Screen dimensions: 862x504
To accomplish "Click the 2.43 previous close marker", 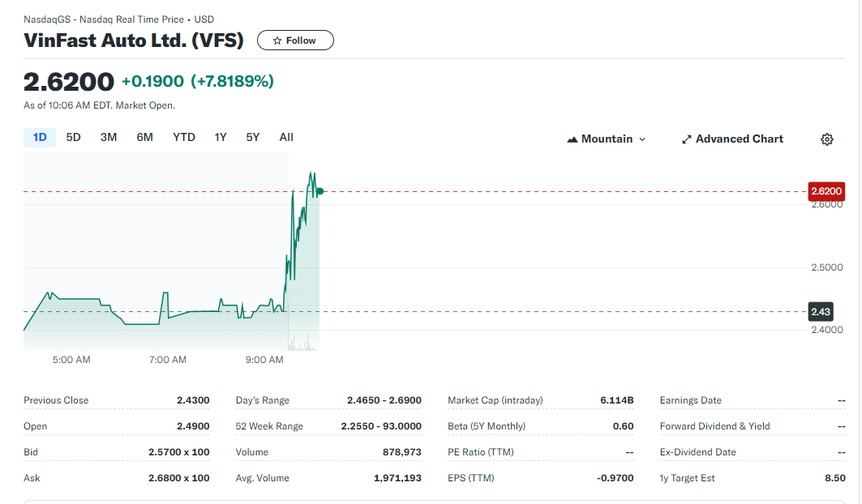I will [821, 312].
